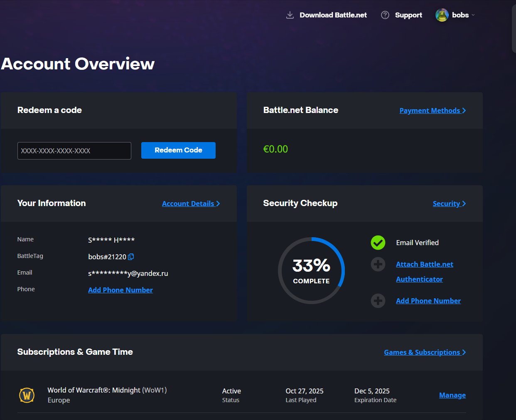Click the bobs profile avatar
This screenshot has height=420, width=516.
442,15
